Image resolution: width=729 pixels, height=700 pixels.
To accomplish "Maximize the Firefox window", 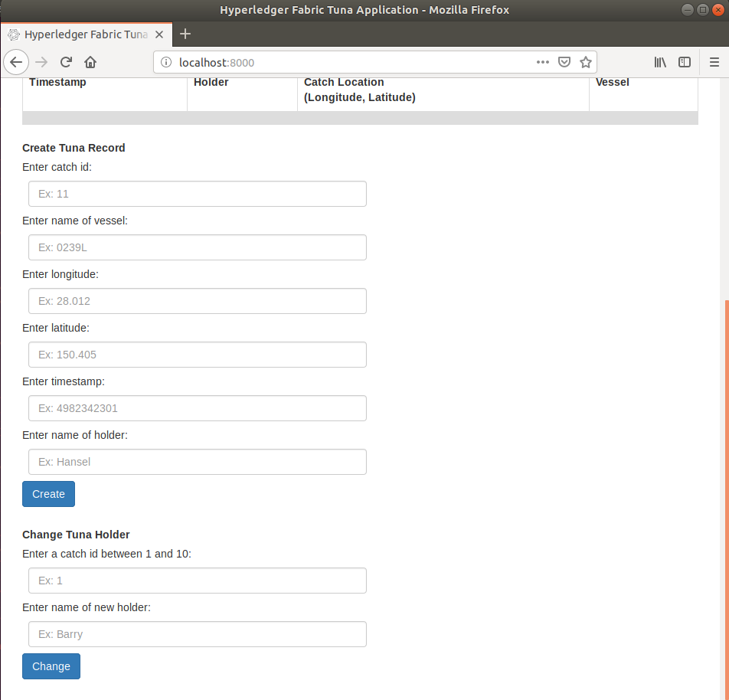I will [703, 10].
